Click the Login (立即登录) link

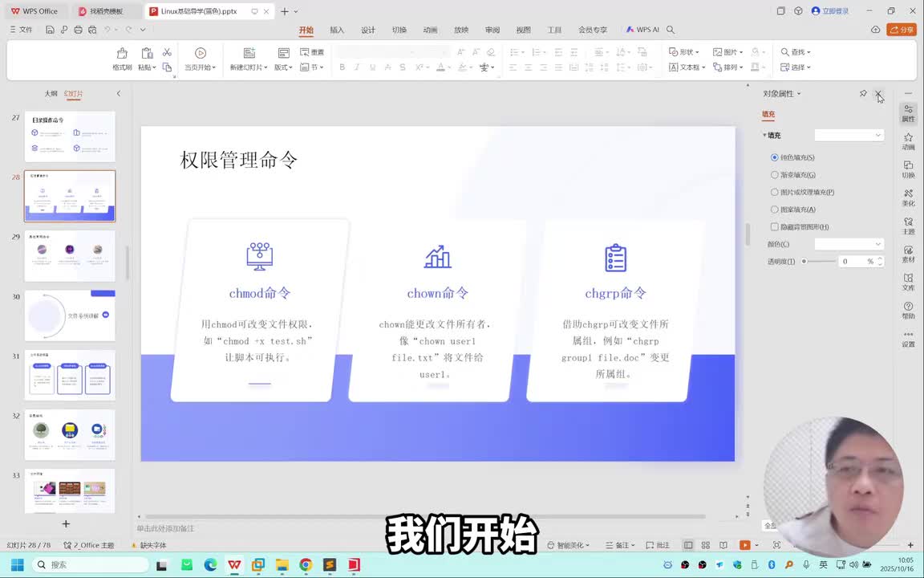coord(829,10)
